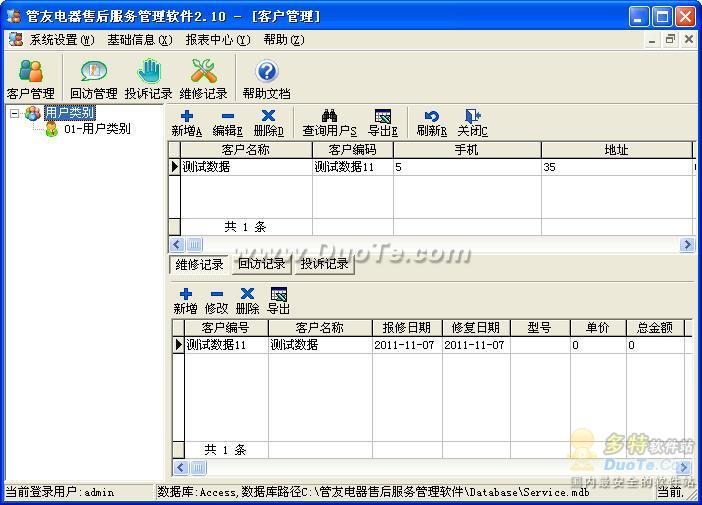Click 总金额 cell showing 0
The height and width of the screenshot is (505, 702).
pos(655,345)
